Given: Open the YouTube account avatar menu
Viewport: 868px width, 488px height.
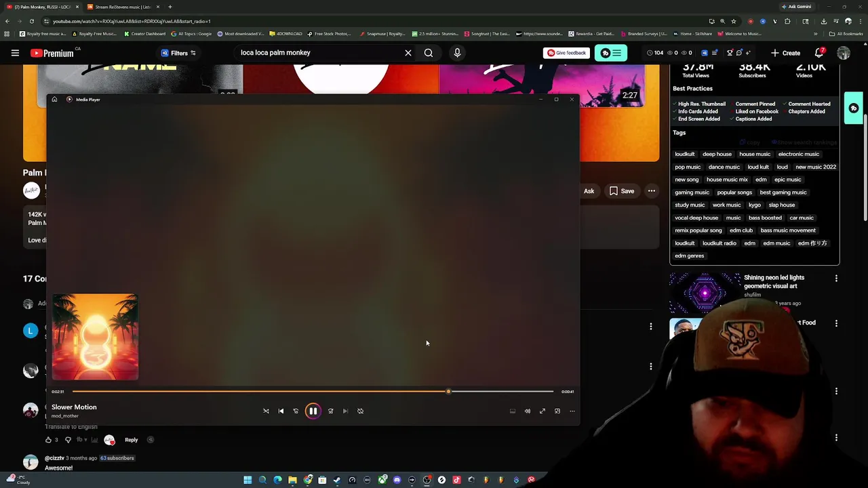Looking at the screenshot, I should pyautogui.click(x=844, y=53).
